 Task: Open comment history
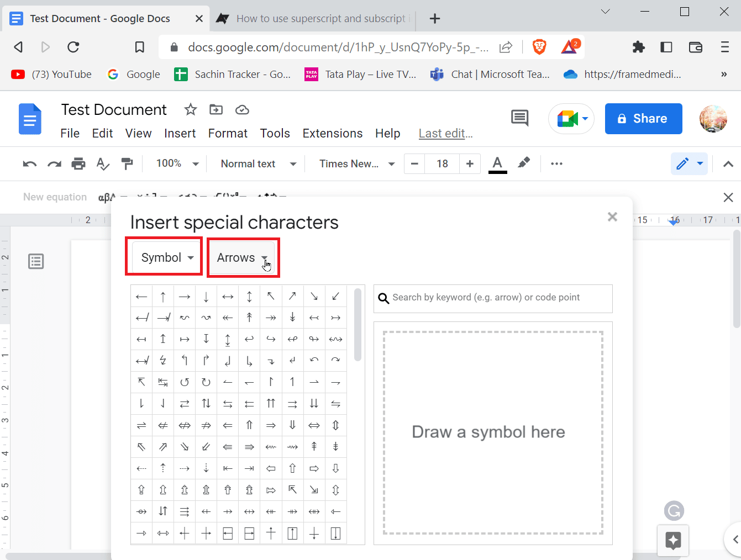[519, 118]
